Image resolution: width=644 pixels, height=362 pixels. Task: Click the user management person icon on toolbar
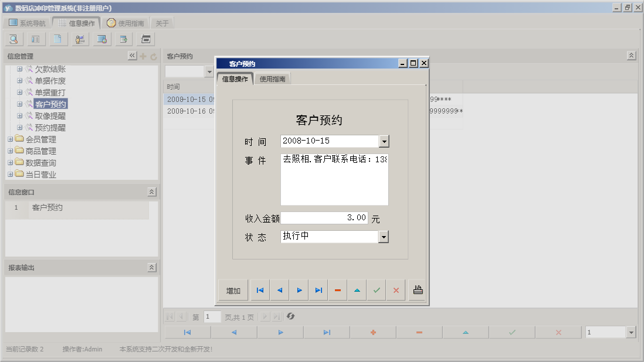tap(80, 39)
